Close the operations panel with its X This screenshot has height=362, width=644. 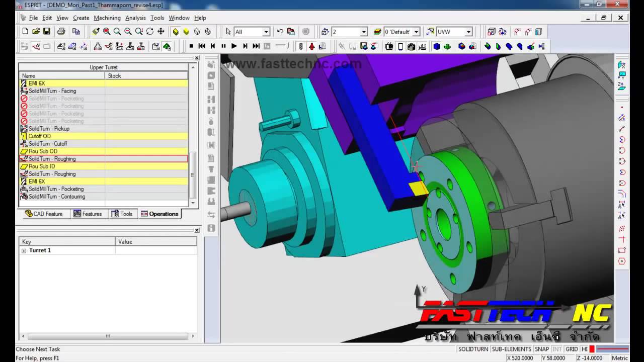[197, 58]
